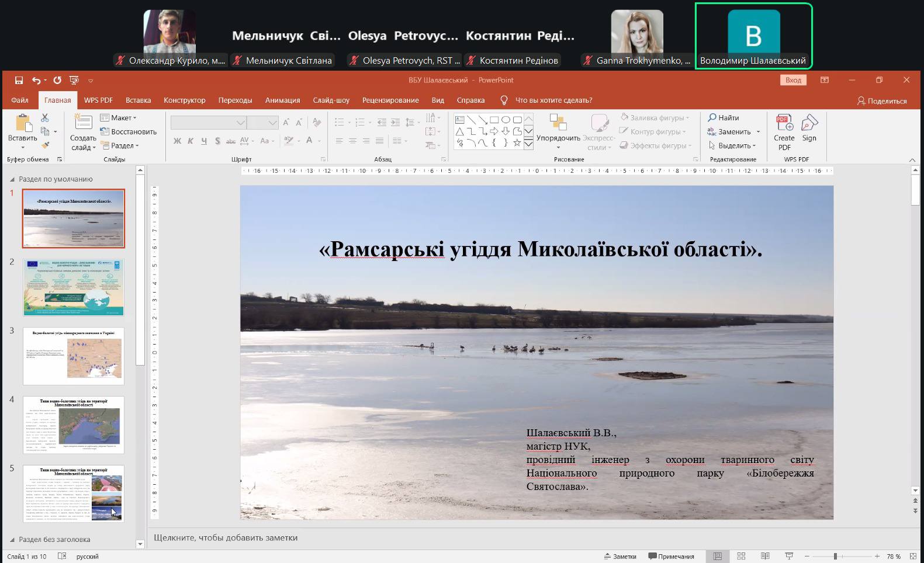
Task: Start slideshow from beginning in quick access toolbar
Action: pos(74,81)
